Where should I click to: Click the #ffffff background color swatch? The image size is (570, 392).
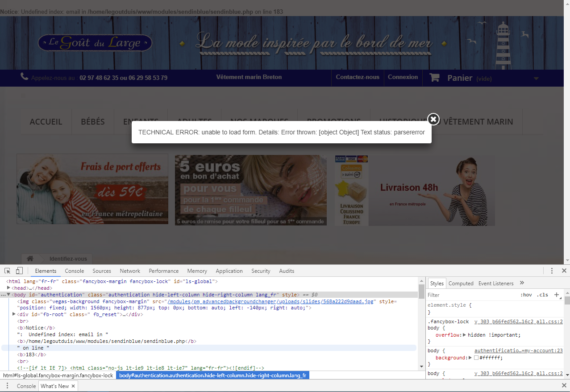tap(476, 358)
